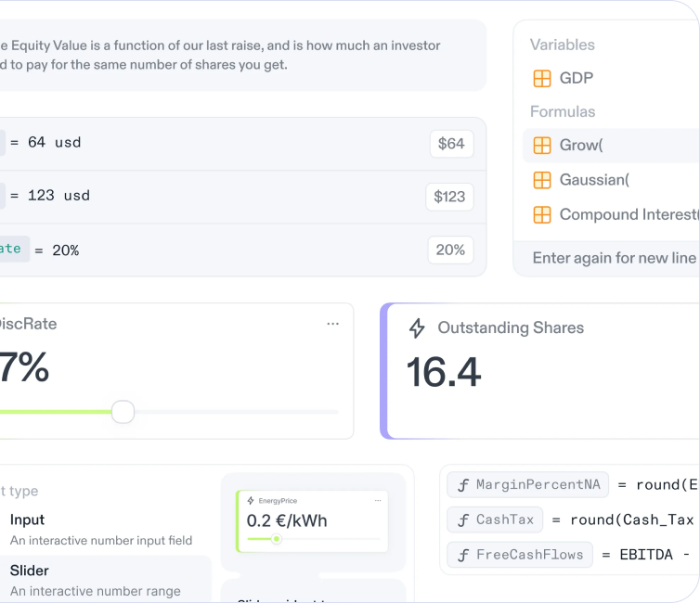Click the grid icon beside GDP variable

coord(542,79)
